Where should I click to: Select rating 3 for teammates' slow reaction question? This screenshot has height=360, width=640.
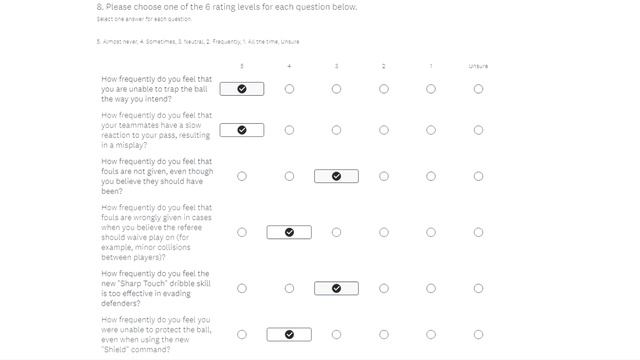(336, 130)
